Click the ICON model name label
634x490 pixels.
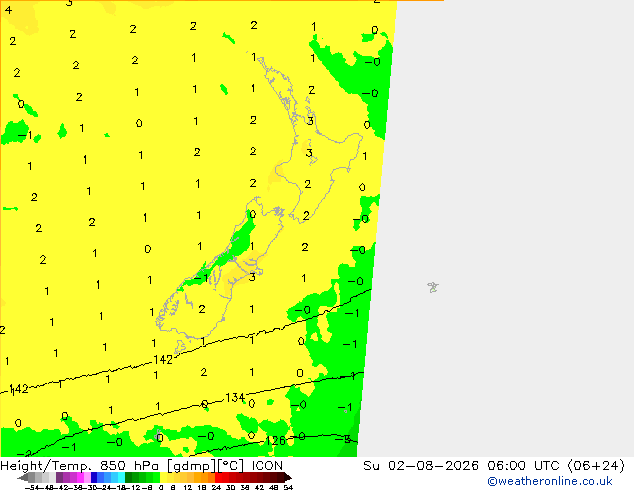[267, 466]
